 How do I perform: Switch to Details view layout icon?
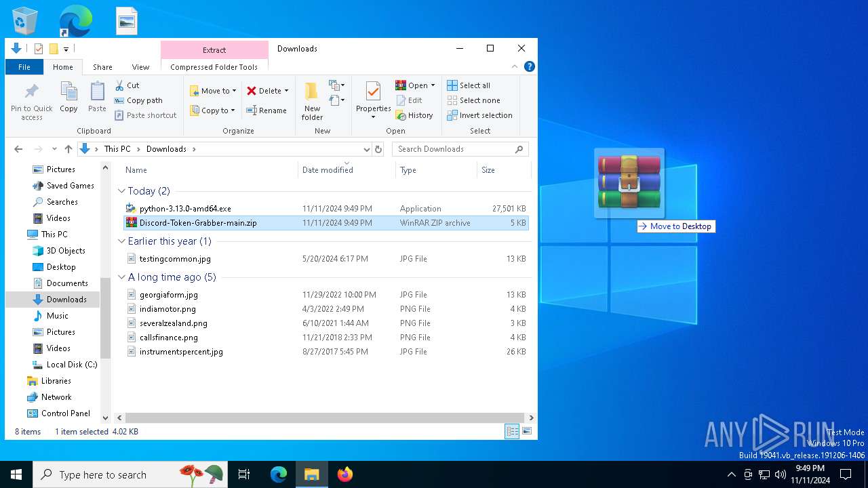coord(512,431)
